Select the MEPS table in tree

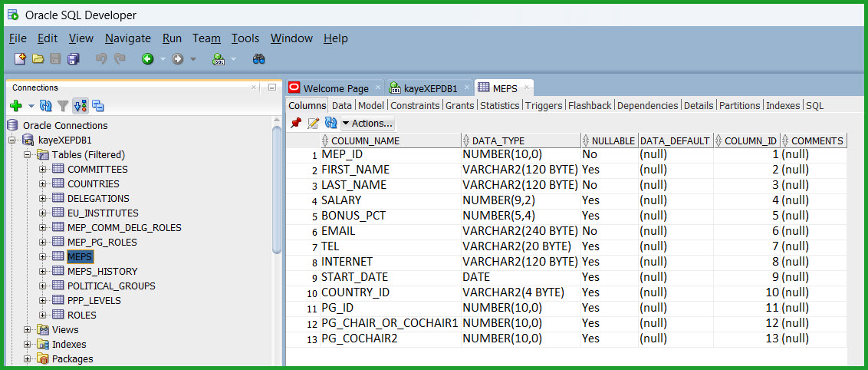pyautogui.click(x=81, y=256)
